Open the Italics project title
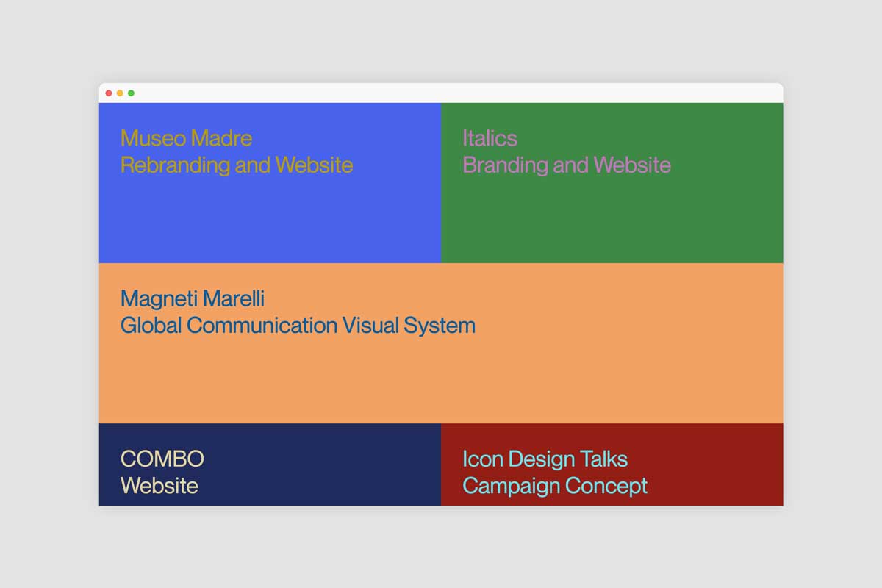The width and height of the screenshot is (882, 588). pos(490,138)
